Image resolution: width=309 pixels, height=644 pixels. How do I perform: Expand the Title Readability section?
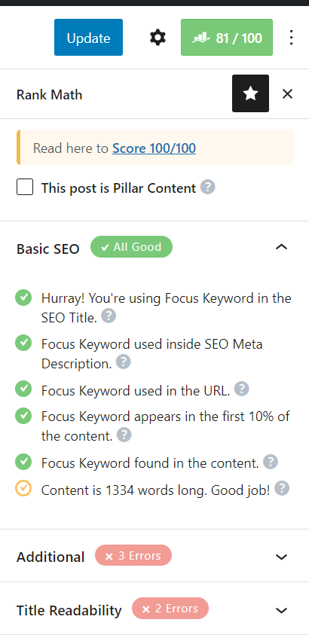[281, 610]
